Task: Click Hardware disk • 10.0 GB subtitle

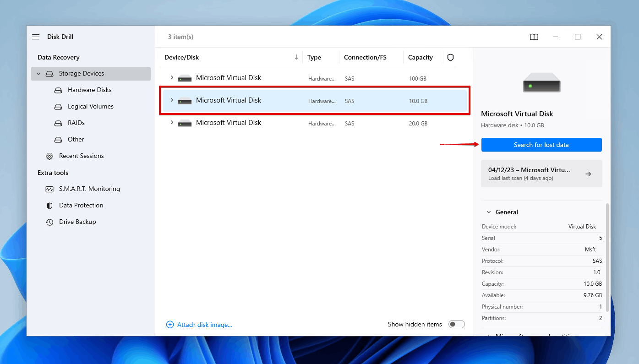Action: click(513, 125)
